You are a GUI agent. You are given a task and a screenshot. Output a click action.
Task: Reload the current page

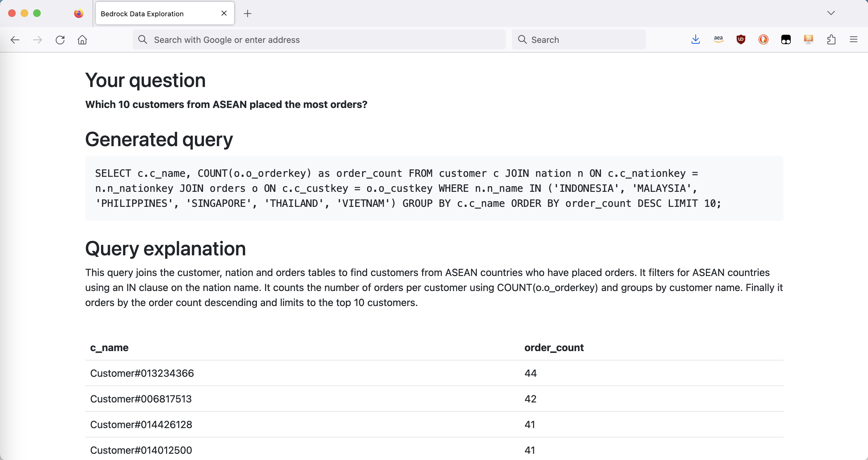click(x=60, y=40)
